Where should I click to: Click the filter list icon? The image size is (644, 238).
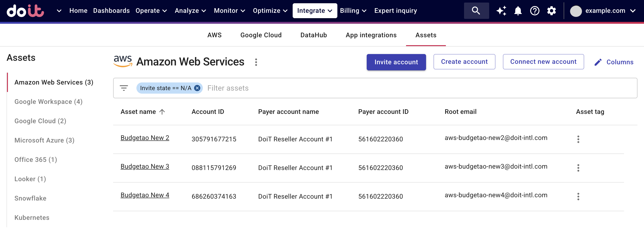(124, 88)
